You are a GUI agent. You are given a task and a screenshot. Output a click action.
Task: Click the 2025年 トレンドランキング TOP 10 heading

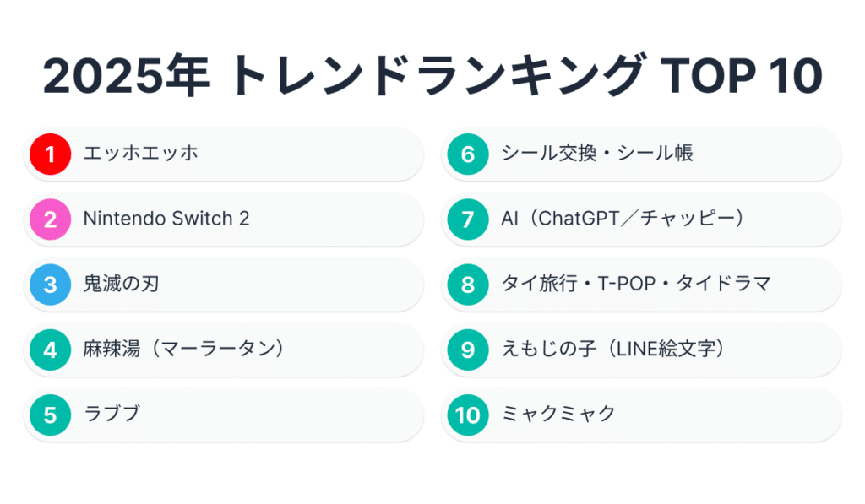coord(432,79)
